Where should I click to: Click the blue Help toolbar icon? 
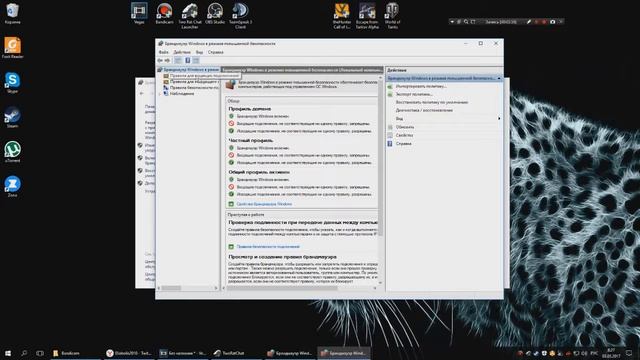coord(187,60)
